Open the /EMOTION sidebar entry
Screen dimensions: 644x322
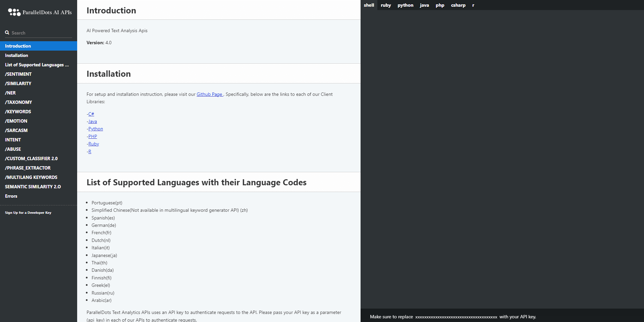(16, 121)
